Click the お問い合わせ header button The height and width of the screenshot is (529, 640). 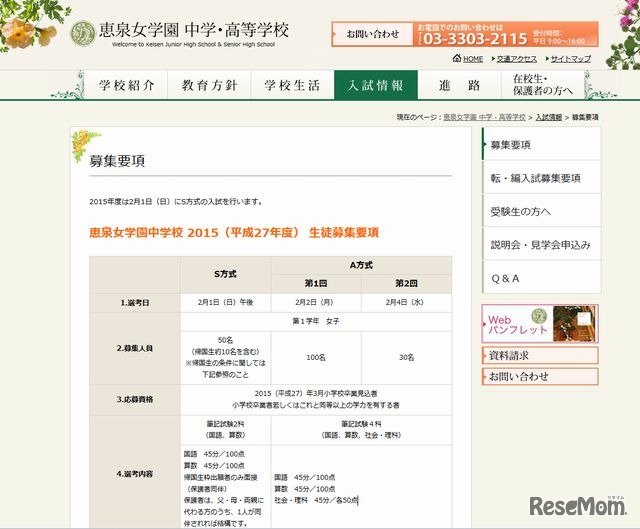(373, 34)
